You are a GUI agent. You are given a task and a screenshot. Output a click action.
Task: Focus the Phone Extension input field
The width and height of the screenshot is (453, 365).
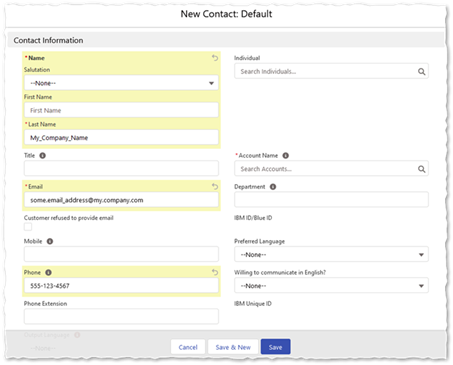pos(121,317)
